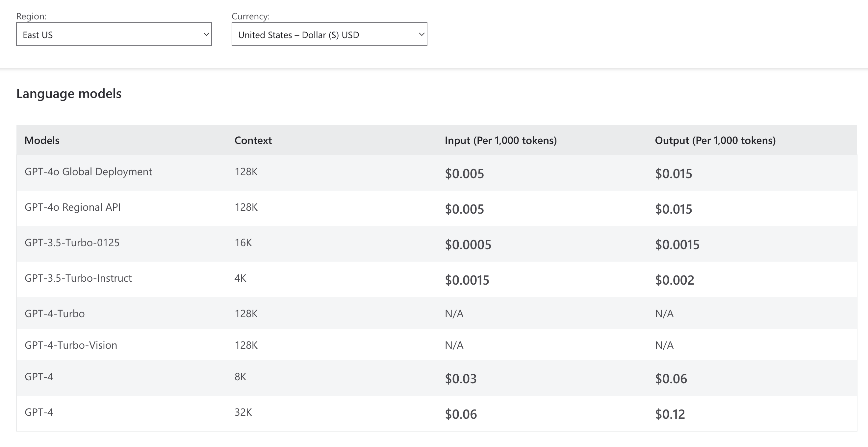Click 128K context for GPT-4o Global Deployment
The height and width of the screenshot is (447, 868).
[246, 172]
